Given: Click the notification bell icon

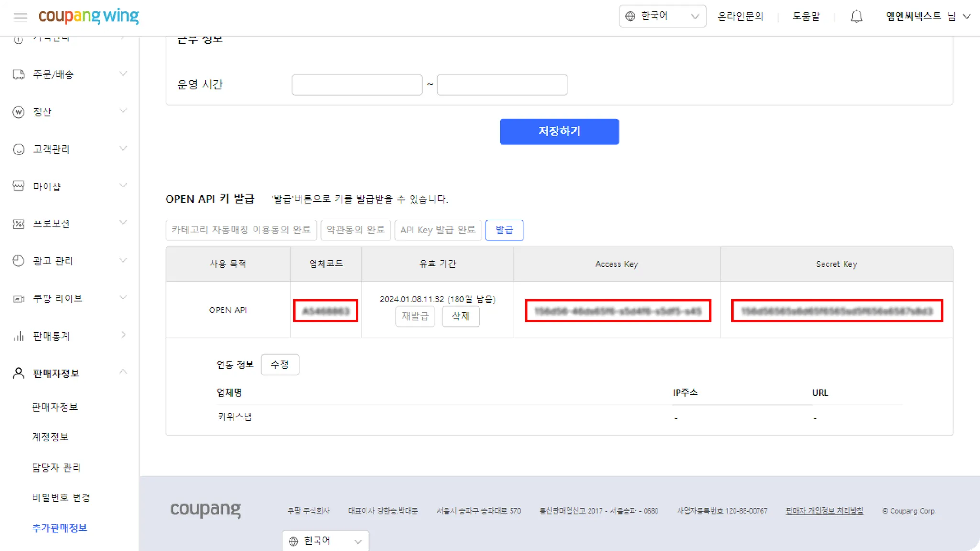Looking at the screenshot, I should point(857,17).
